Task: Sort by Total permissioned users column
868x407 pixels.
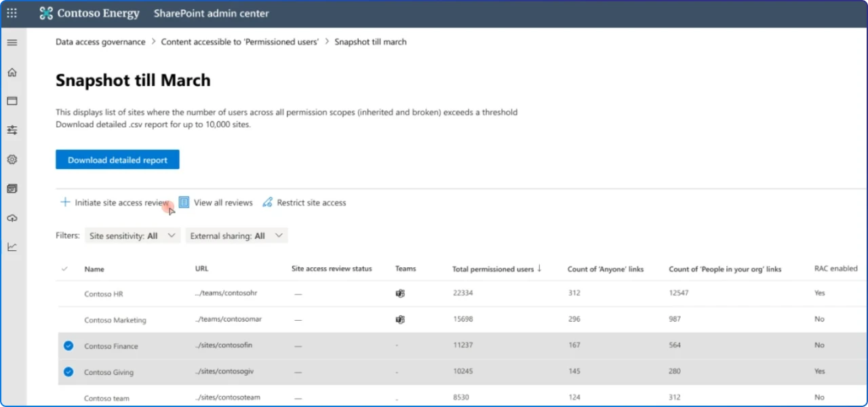Action: 496,269
